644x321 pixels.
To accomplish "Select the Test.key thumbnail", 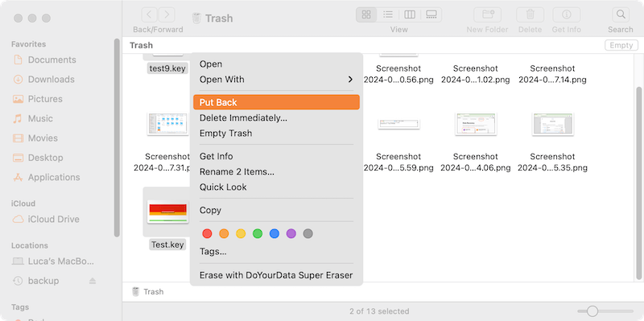I will [167, 212].
